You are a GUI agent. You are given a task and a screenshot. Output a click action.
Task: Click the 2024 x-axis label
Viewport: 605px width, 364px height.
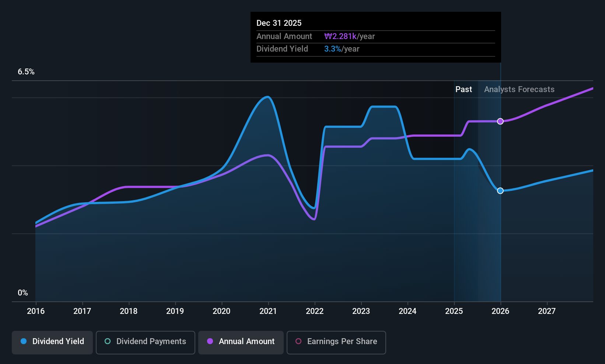408,311
